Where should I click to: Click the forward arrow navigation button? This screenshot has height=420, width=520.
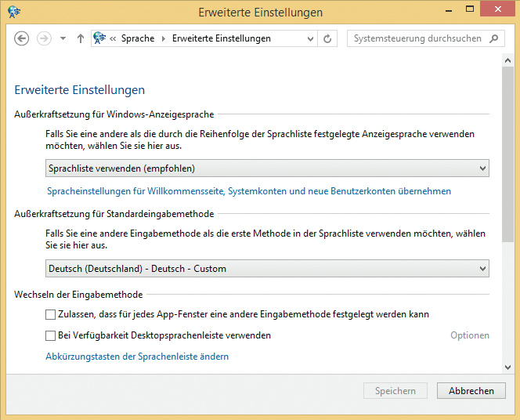[44, 38]
